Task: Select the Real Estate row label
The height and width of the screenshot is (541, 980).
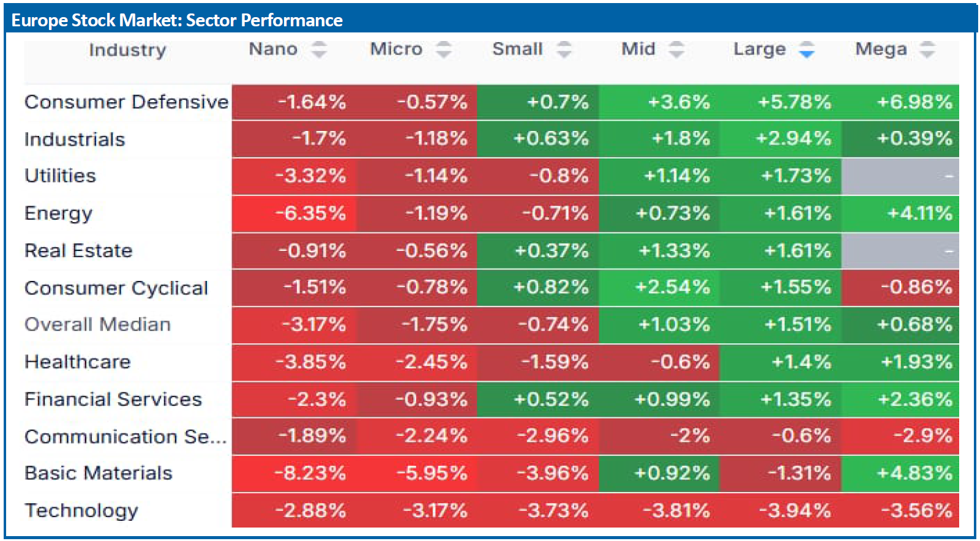Action: pyautogui.click(x=78, y=251)
